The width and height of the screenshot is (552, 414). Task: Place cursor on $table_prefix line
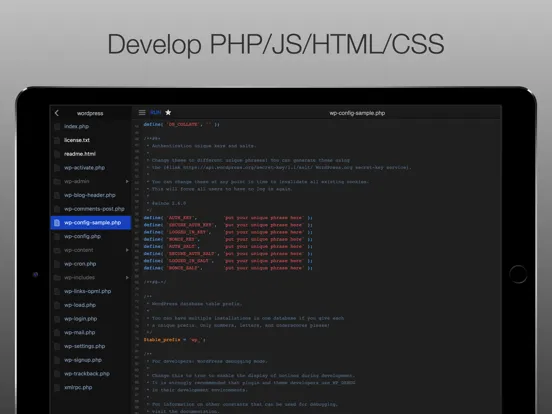[x=175, y=340]
